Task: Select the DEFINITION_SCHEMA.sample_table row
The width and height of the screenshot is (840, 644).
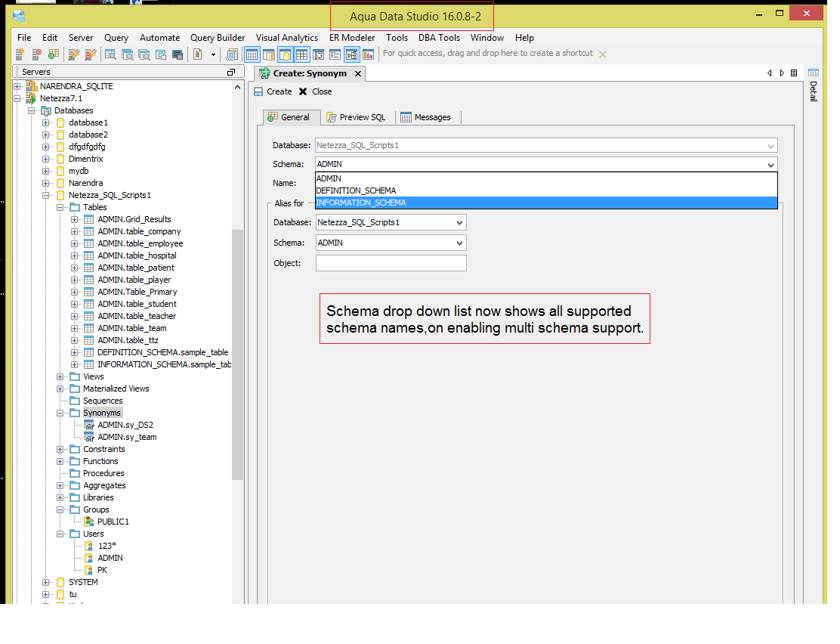Action: [163, 352]
